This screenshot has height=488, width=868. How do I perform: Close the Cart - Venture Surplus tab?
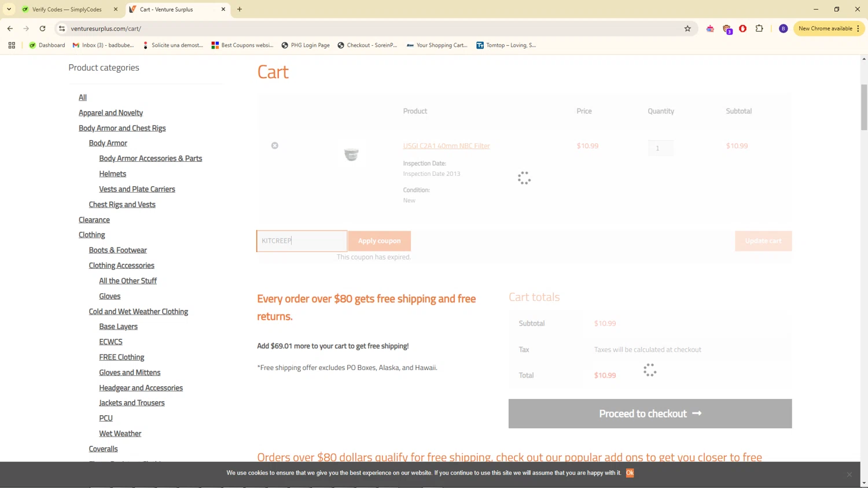pos(223,9)
